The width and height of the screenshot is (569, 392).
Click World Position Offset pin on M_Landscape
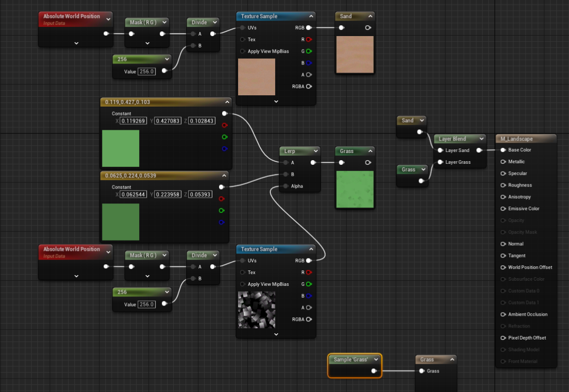tap(504, 267)
